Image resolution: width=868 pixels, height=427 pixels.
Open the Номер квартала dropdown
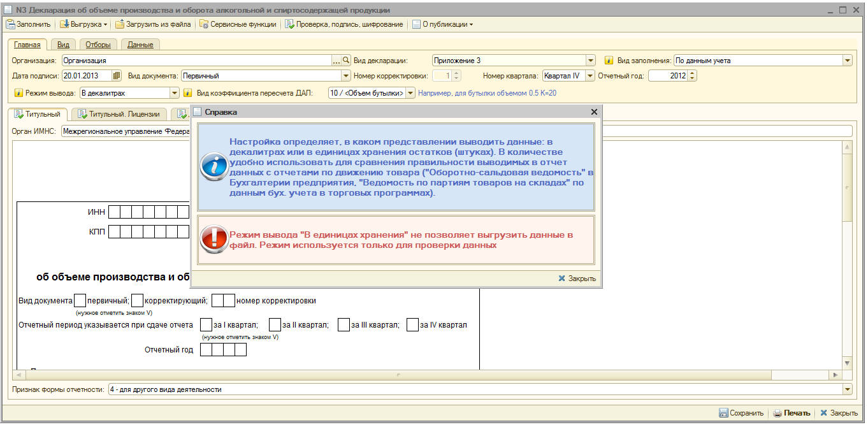590,76
